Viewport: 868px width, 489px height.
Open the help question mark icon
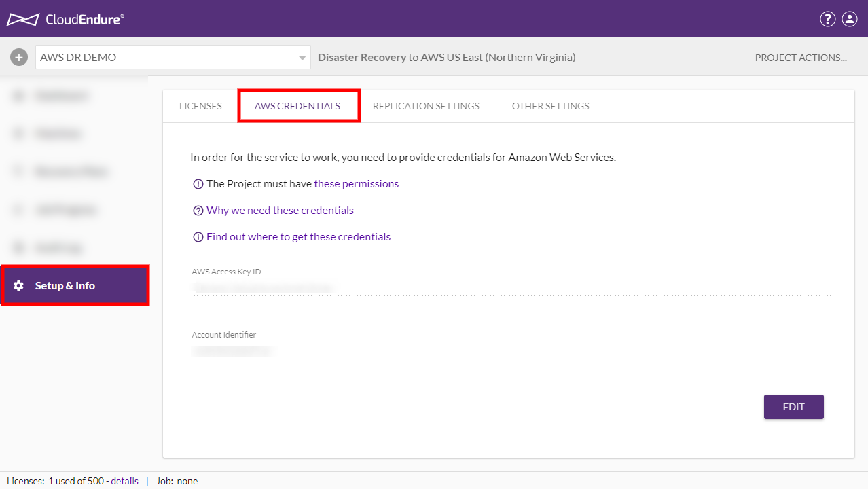827,19
